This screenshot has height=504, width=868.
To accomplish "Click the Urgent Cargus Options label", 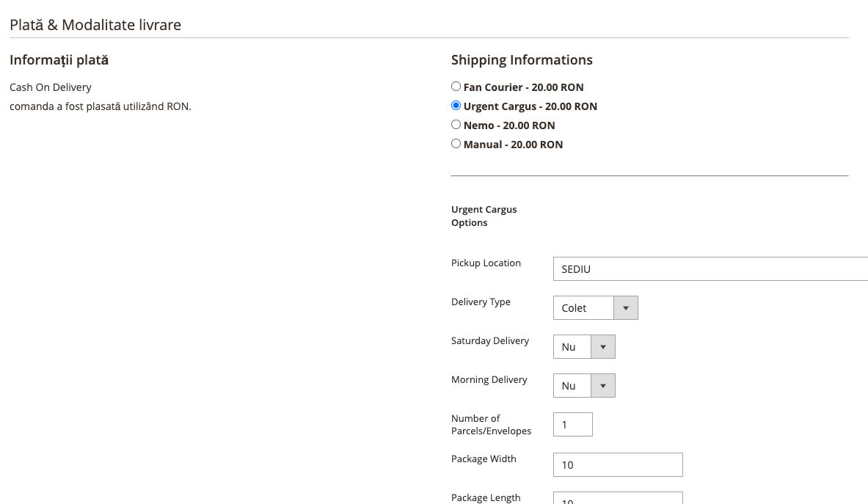I will (x=484, y=216).
